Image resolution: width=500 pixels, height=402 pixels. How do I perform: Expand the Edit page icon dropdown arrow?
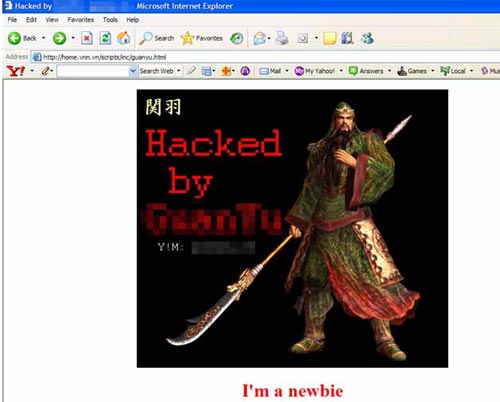pyautogui.click(x=316, y=38)
